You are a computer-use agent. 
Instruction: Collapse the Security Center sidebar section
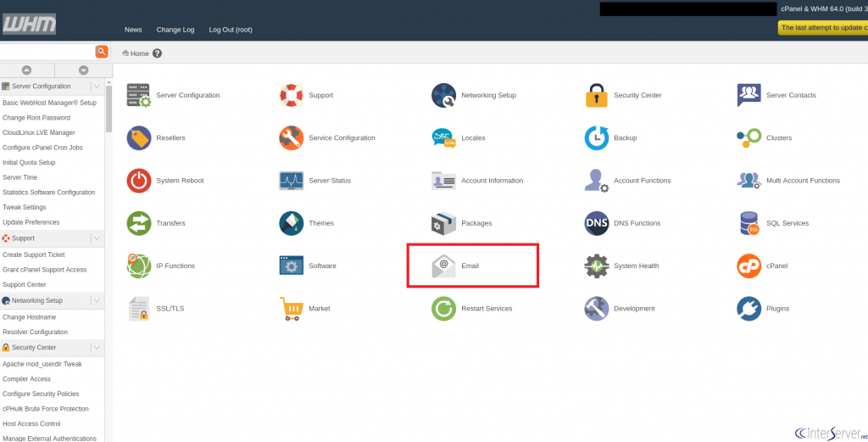tap(97, 347)
